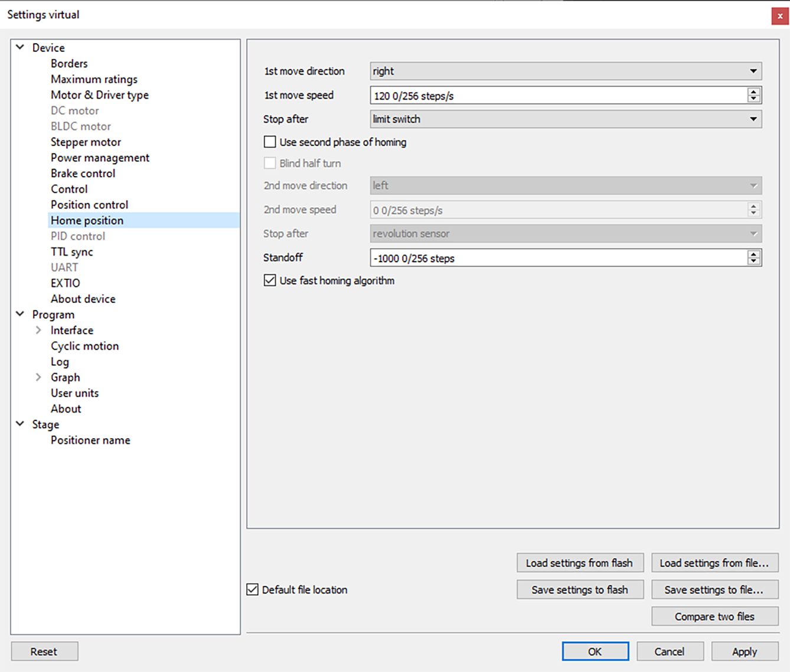
Task: Expand the Graph tree node
Action: pyautogui.click(x=38, y=377)
